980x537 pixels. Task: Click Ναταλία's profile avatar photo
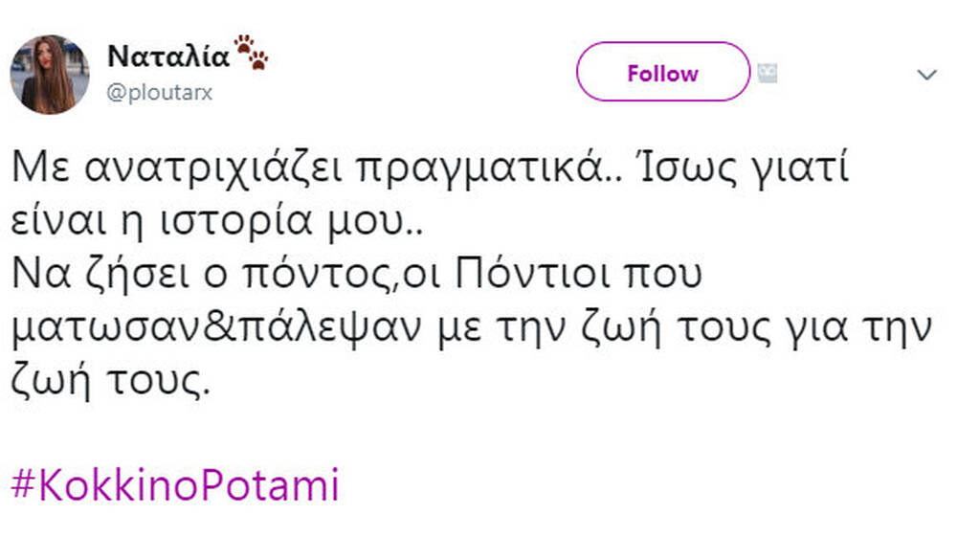pyautogui.click(x=50, y=75)
